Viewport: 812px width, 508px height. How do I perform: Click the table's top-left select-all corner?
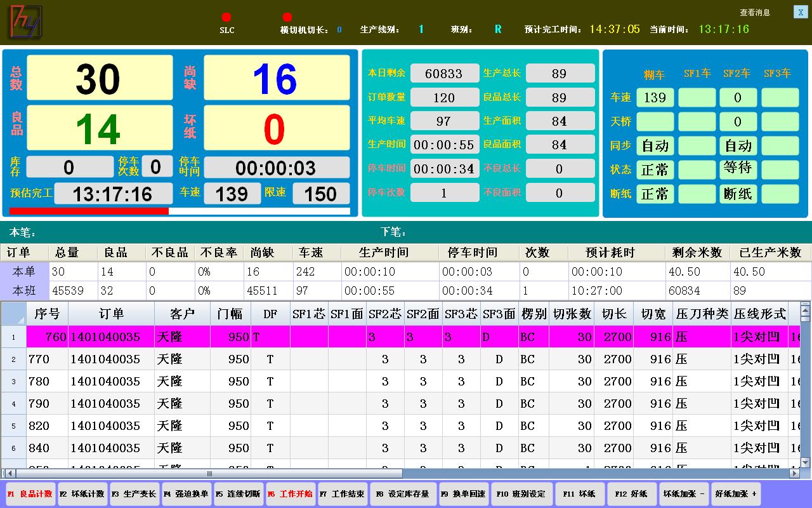click(13, 313)
